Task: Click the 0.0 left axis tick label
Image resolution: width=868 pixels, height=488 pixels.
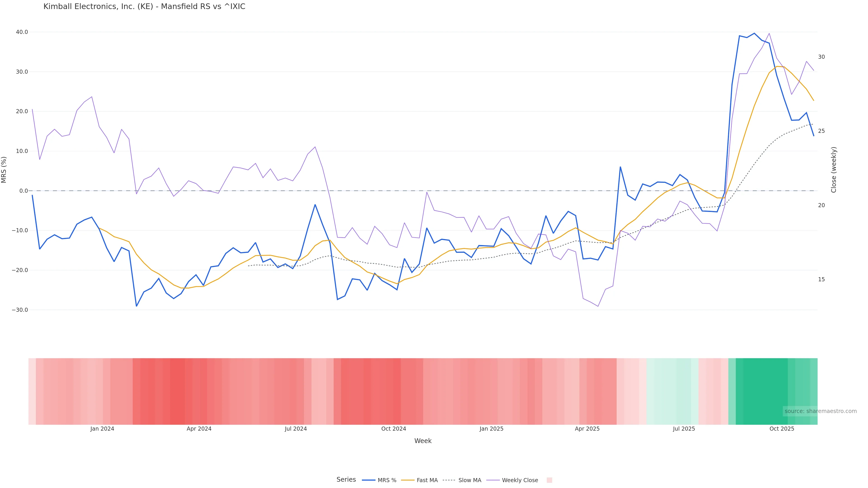Action: pos(24,191)
